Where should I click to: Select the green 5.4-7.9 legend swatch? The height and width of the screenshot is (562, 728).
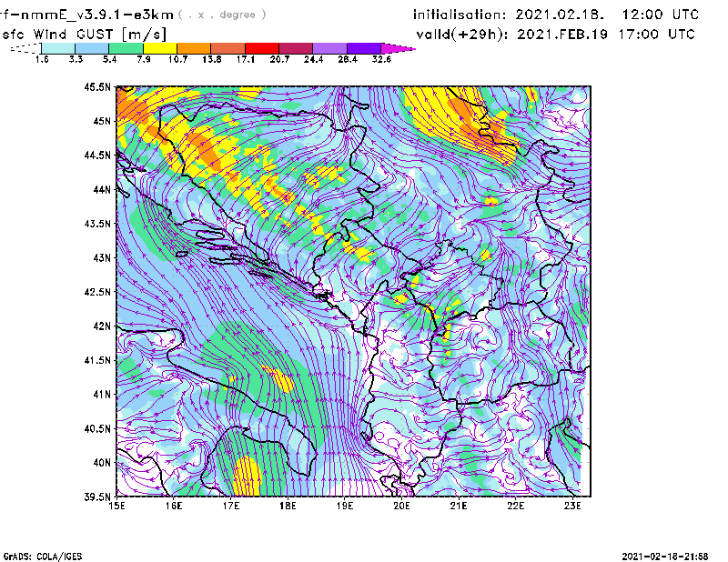coord(126,48)
